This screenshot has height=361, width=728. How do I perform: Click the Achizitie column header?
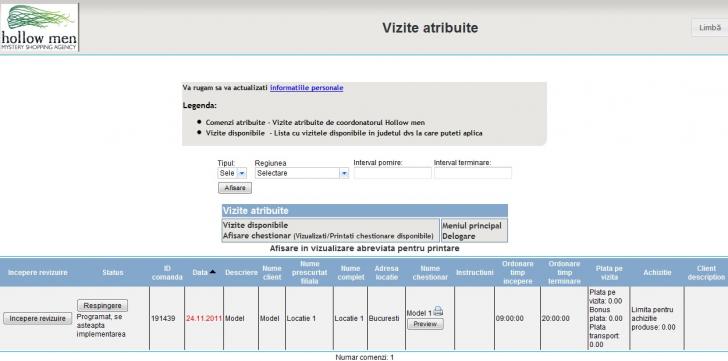pos(657,272)
